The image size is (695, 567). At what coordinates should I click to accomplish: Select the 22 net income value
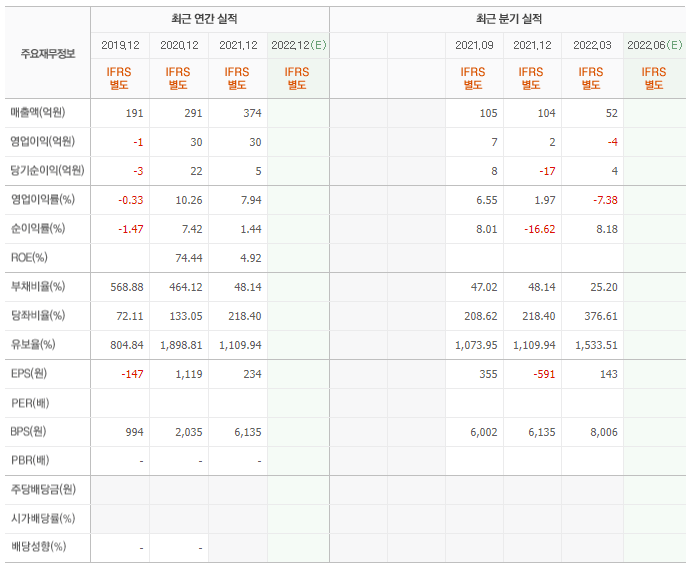pos(196,171)
